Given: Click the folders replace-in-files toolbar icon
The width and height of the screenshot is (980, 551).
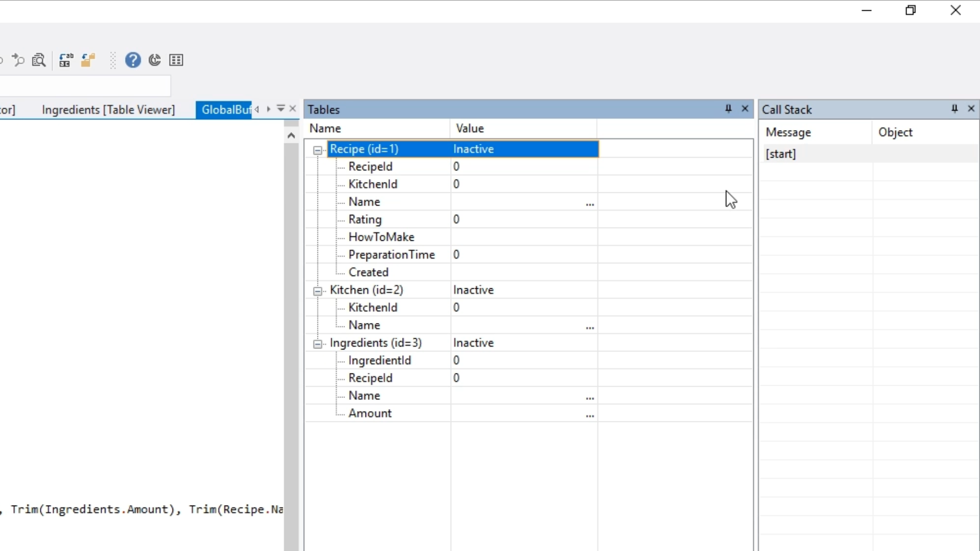Looking at the screenshot, I should click(88, 60).
